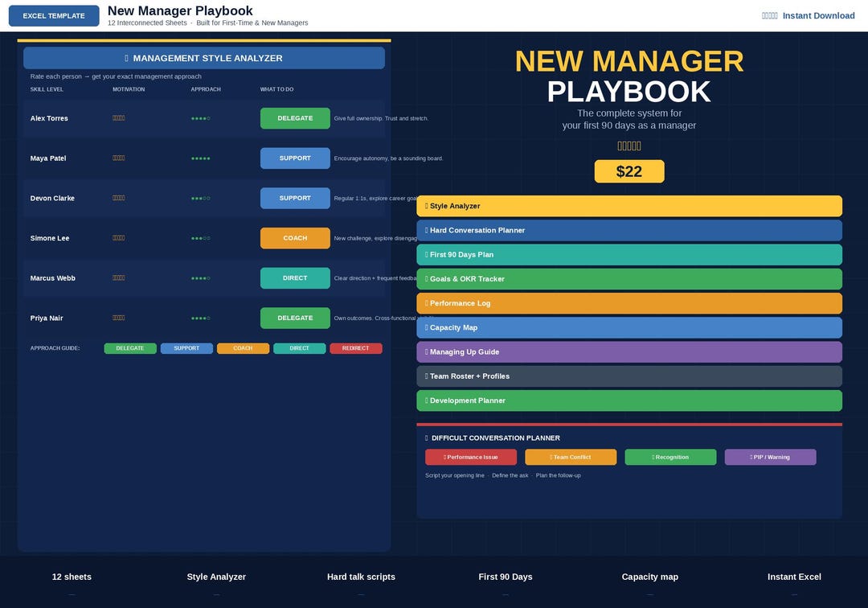Click Alex Torres's green dot approach indicator
The width and height of the screenshot is (868, 608).
coord(200,118)
